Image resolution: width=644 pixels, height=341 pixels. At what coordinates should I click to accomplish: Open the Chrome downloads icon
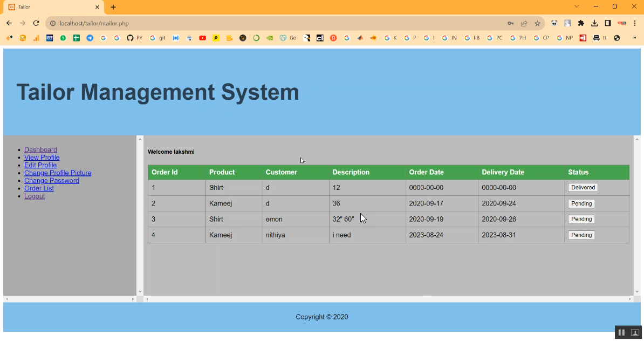pos(594,23)
